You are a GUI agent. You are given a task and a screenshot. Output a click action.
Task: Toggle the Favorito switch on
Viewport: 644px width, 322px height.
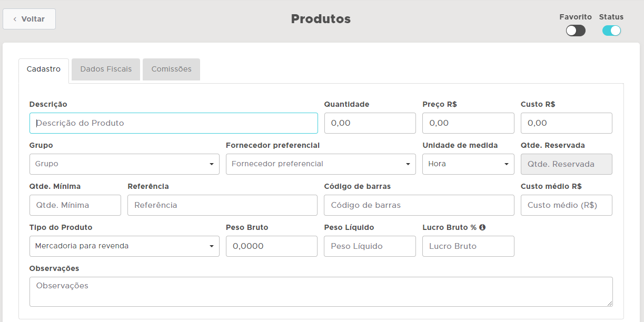pyautogui.click(x=576, y=31)
